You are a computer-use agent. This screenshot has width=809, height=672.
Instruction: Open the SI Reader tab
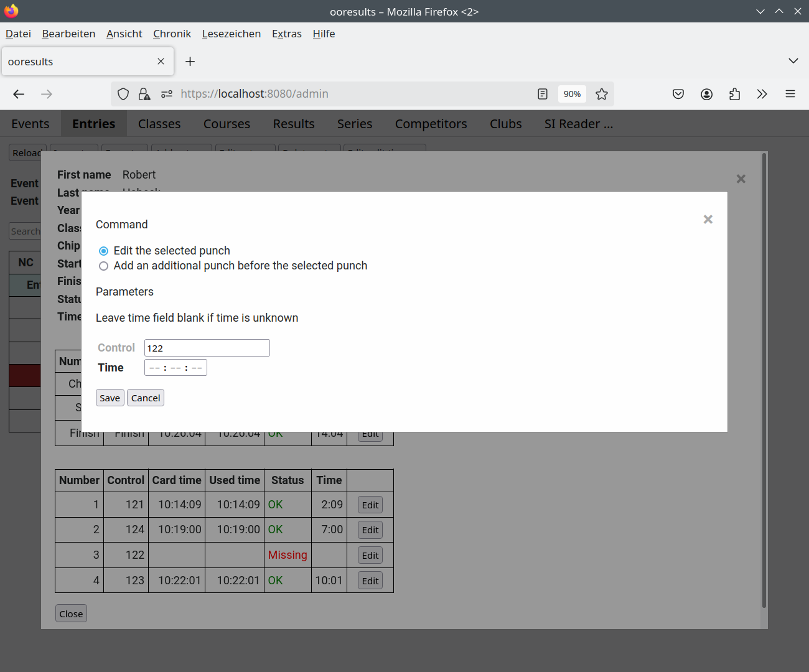click(x=579, y=124)
